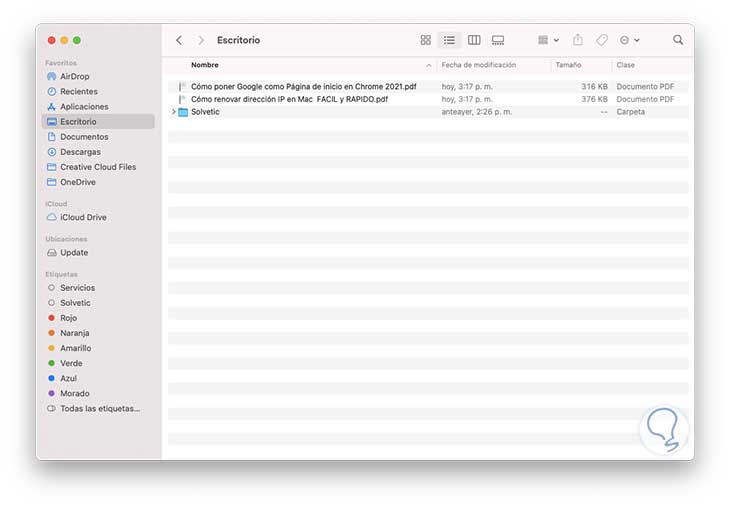Click the 316 KB size cell
The height and width of the screenshot is (507, 730).
[x=594, y=87]
